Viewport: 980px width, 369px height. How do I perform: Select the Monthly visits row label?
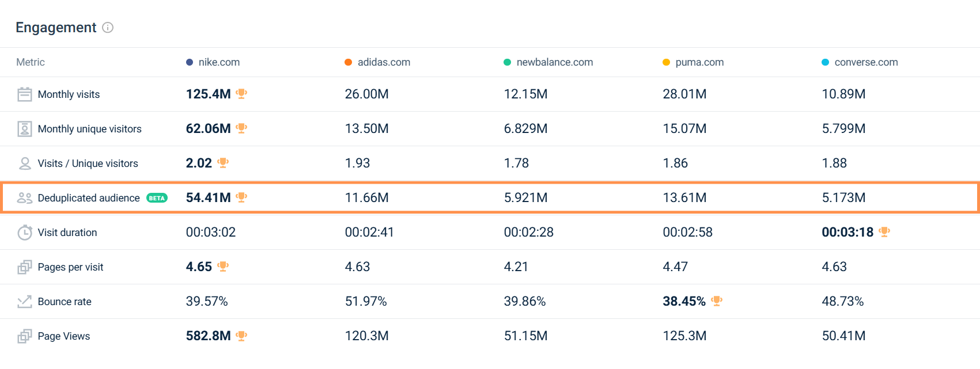tap(69, 94)
